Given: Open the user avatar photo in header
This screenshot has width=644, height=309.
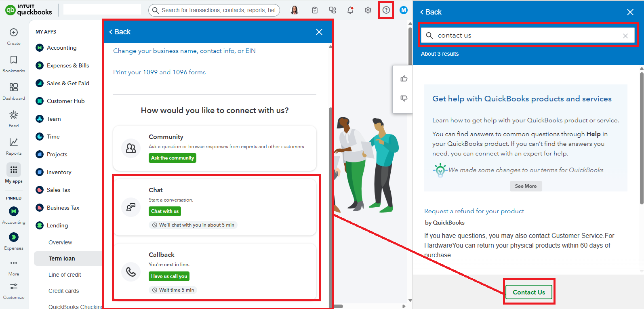Looking at the screenshot, I should coord(295,10).
